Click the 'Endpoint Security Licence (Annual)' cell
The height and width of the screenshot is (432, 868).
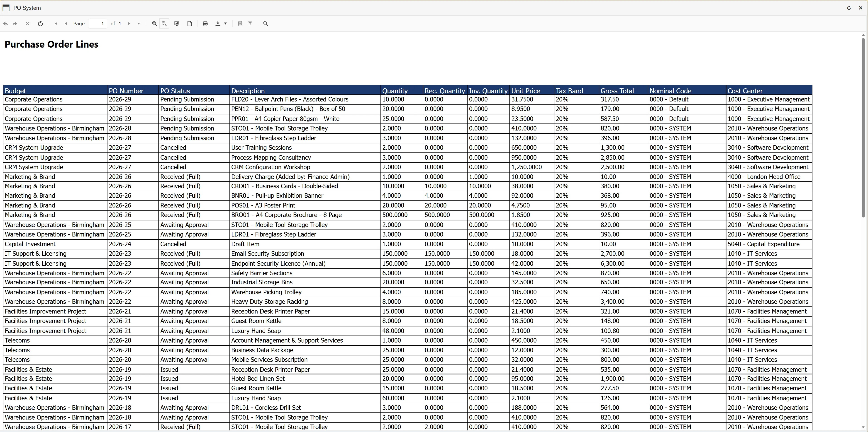(305, 264)
